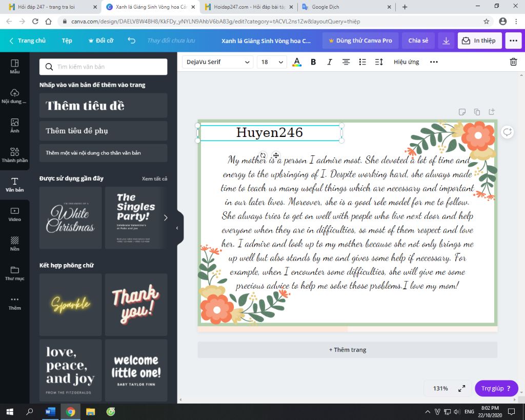Go back to Trang chủ
This screenshot has height=420, width=525.
(x=28, y=41)
